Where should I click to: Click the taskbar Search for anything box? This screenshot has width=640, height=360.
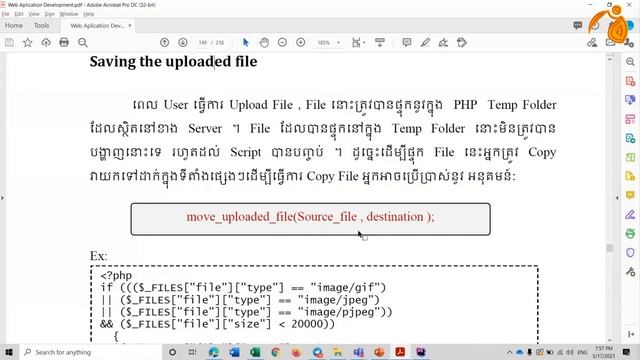click(91, 352)
